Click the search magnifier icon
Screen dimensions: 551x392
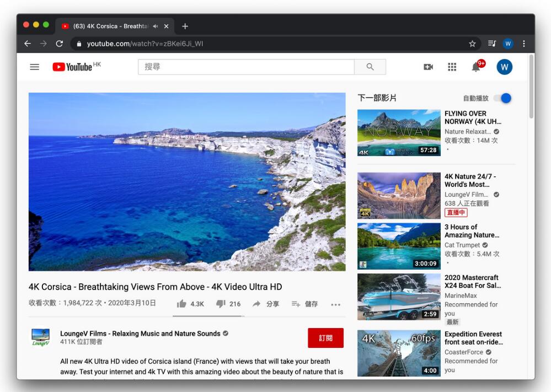[370, 66]
